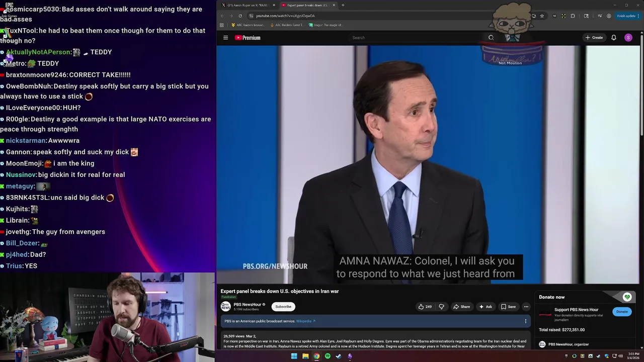Click the Donate button
The height and width of the screenshot is (362, 644).
[622, 312]
